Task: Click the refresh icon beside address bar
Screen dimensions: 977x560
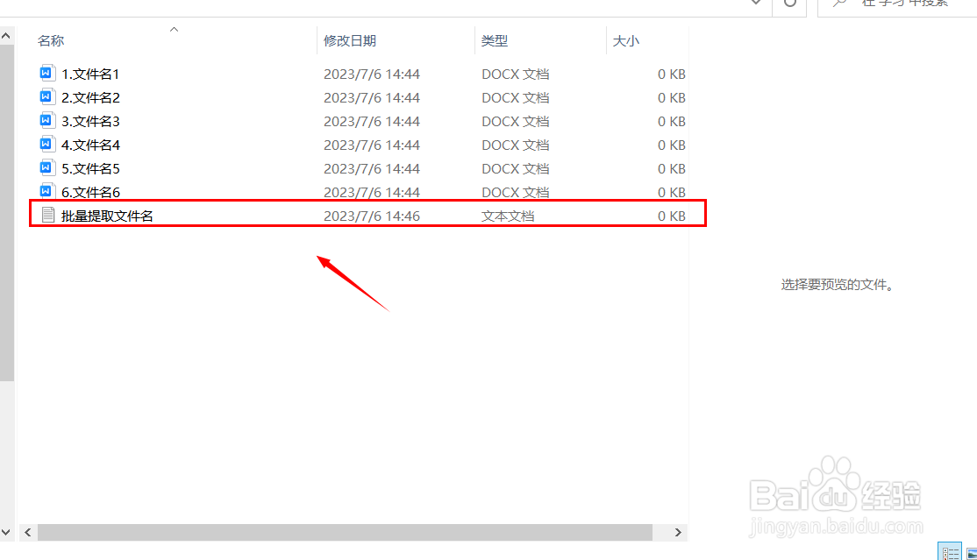Action: click(x=790, y=4)
